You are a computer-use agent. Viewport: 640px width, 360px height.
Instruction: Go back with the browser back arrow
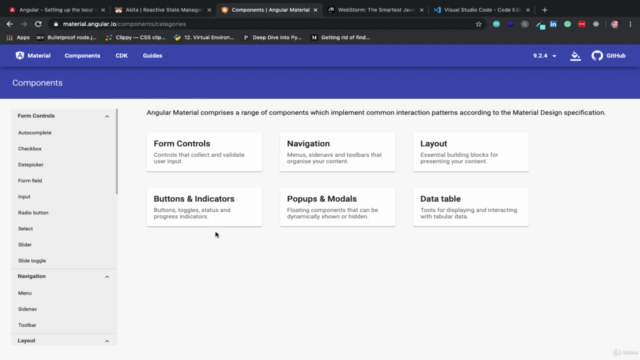pyautogui.click(x=10, y=24)
